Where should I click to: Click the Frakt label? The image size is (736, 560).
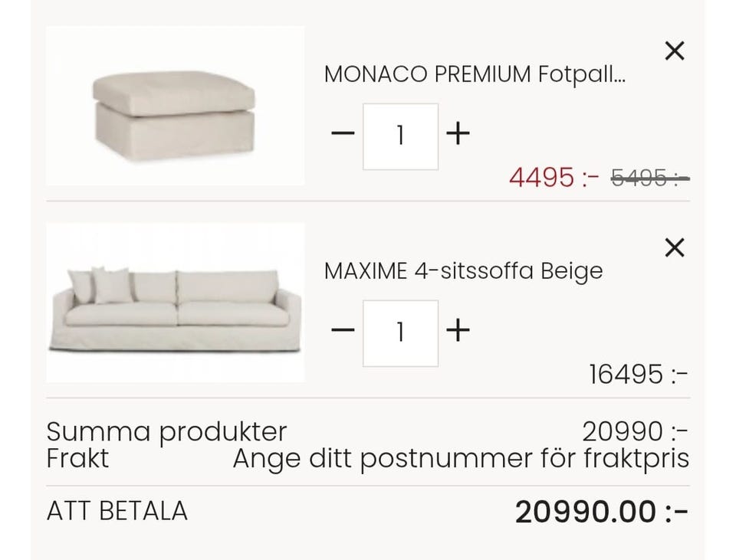pyautogui.click(x=77, y=459)
